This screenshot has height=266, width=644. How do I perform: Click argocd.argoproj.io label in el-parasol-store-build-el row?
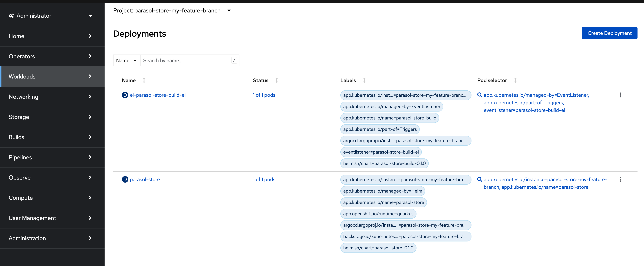tap(405, 141)
